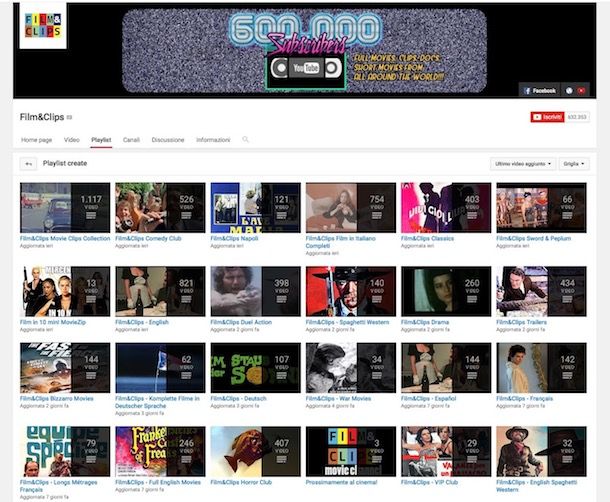Open the Film&Clips - Français thumbnail
610x502 pixels.
point(542,368)
